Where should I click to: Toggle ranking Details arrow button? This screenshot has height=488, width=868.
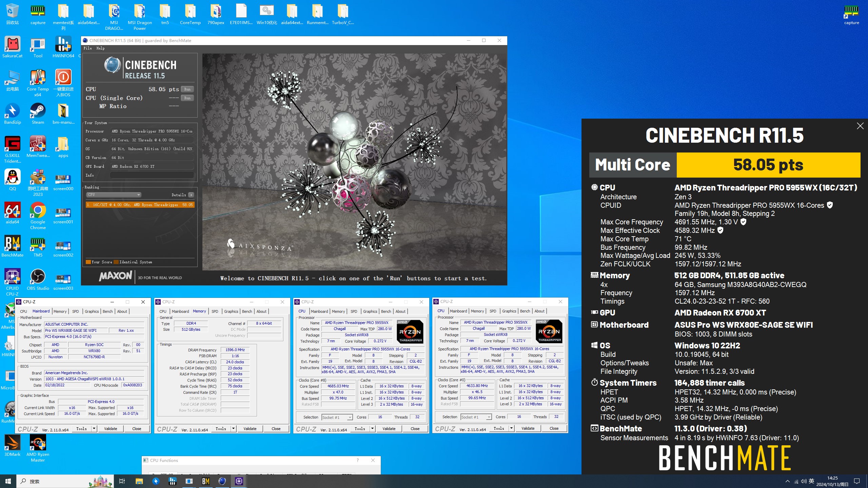click(x=191, y=195)
